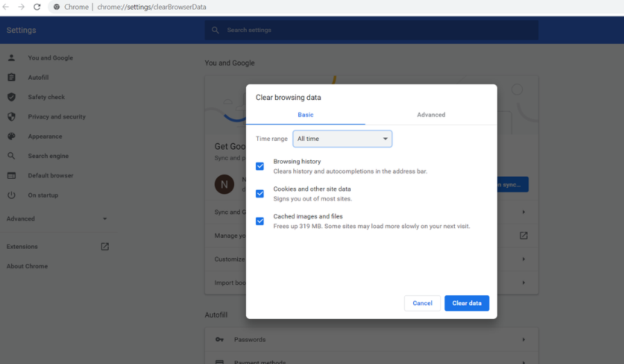Click the Browsing history label text
The image size is (624, 364).
click(x=297, y=162)
